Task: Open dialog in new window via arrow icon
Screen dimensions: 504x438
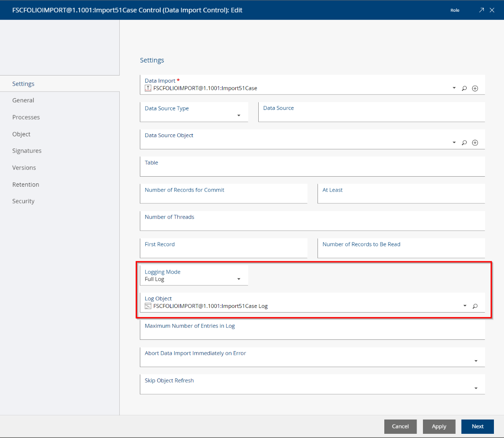Action: coord(481,10)
